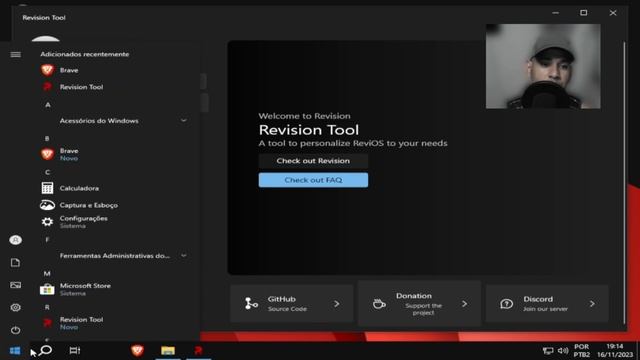This screenshot has height=360, width=640.
Task: Maximize the Revision Tool window
Action: (x=584, y=13)
